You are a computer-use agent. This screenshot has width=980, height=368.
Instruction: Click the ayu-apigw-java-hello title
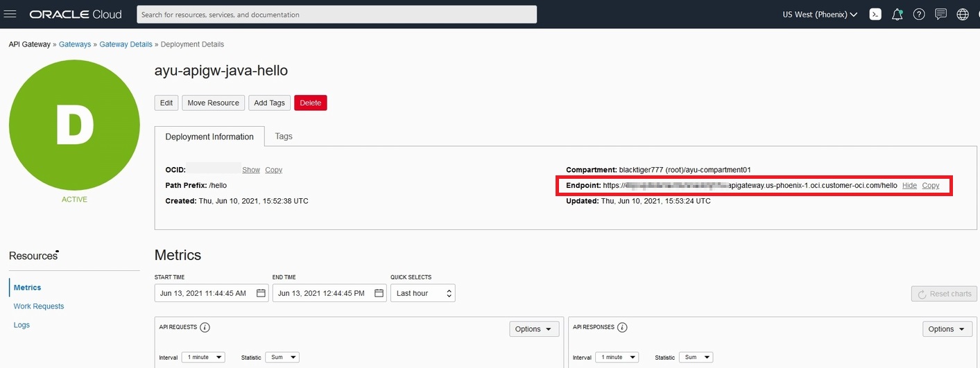pos(221,71)
